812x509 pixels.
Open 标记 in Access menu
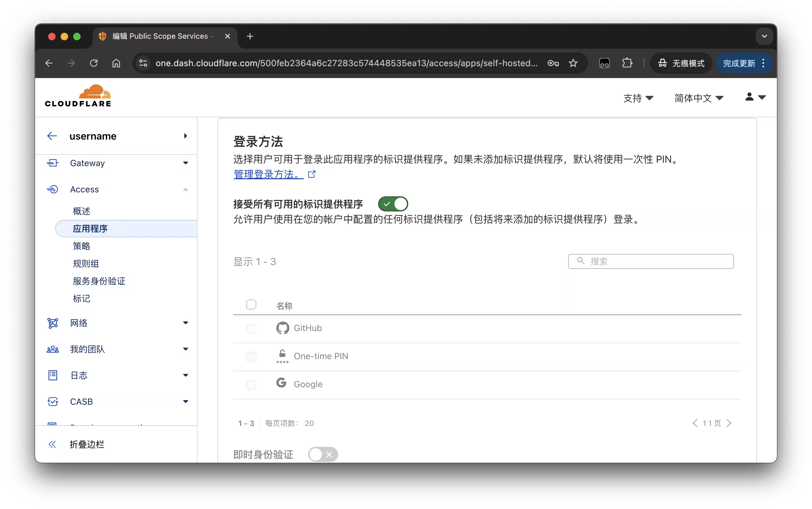[81, 299]
